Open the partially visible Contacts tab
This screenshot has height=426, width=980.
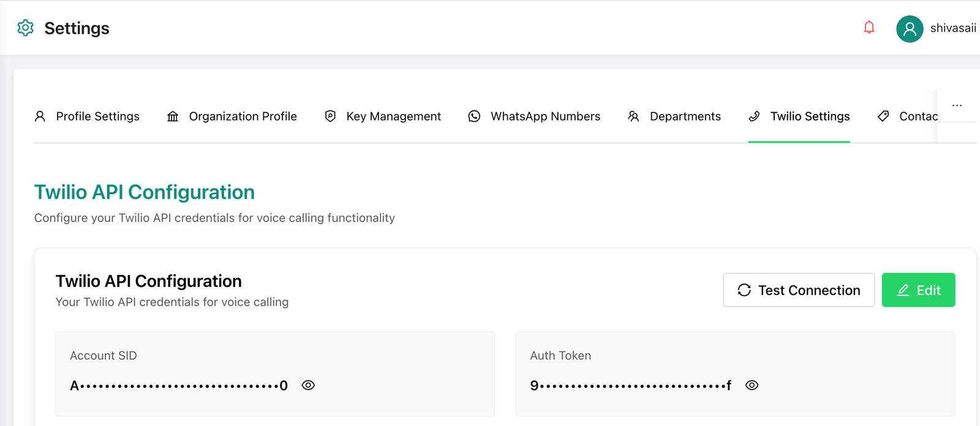[908, 116]
